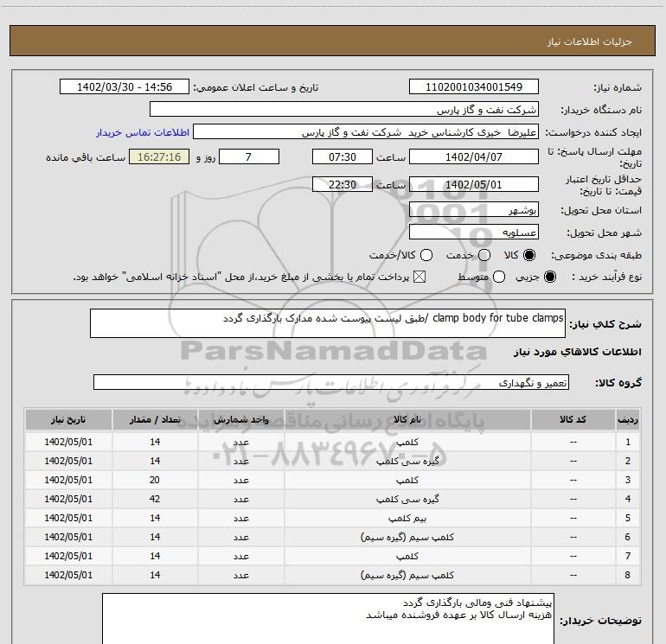The width and height of the screenshot is (666, 644).
Task: Click the general description field clamp body for tube clamps
Action: (x=328, y=323)
